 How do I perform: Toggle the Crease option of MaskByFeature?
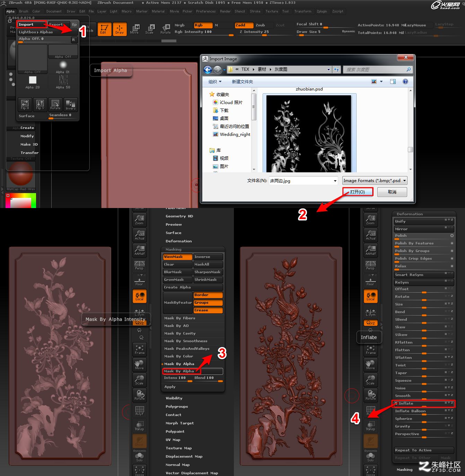click(208, 310)
